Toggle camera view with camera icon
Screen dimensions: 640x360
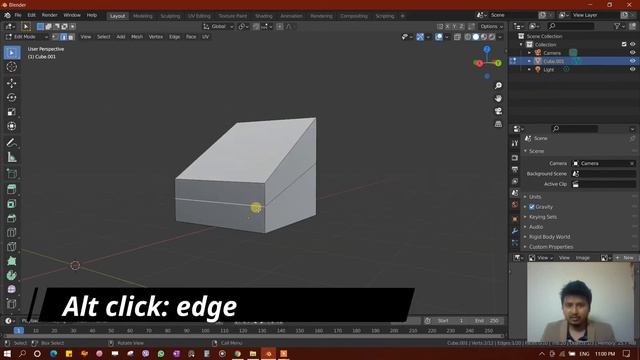coord(498,111)
